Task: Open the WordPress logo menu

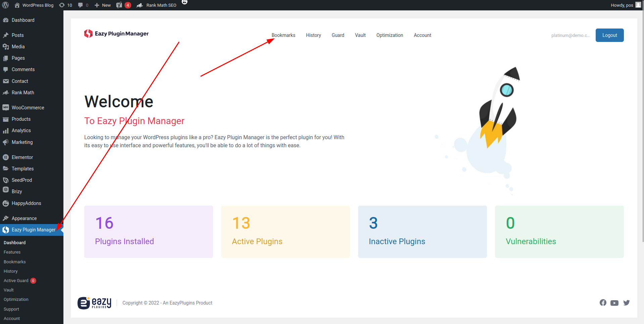Action: 5,5
